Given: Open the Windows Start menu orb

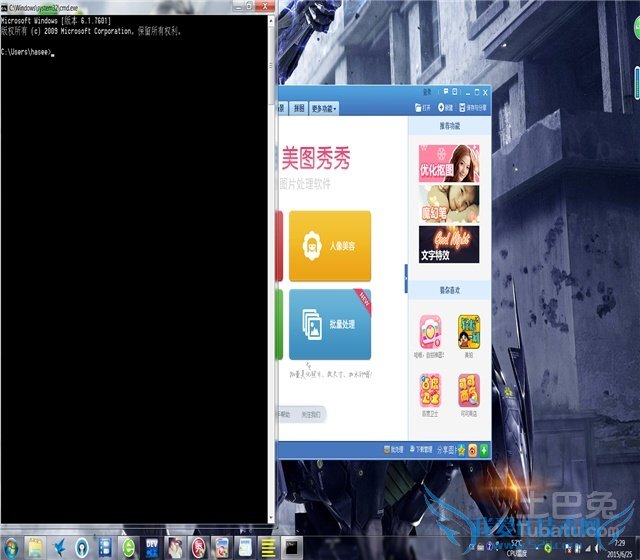Looking at the screenshot, I should pyautogui.click(x=11, y=548).
